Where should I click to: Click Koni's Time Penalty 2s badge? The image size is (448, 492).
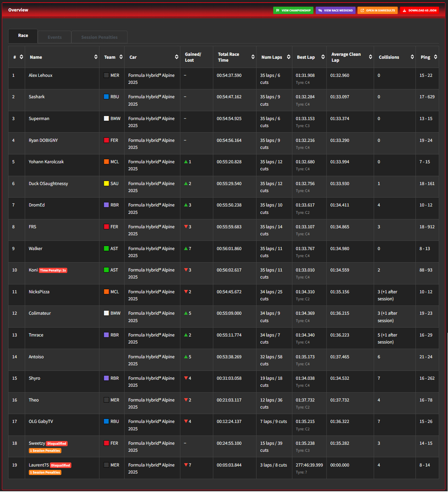tap(53, 270)
